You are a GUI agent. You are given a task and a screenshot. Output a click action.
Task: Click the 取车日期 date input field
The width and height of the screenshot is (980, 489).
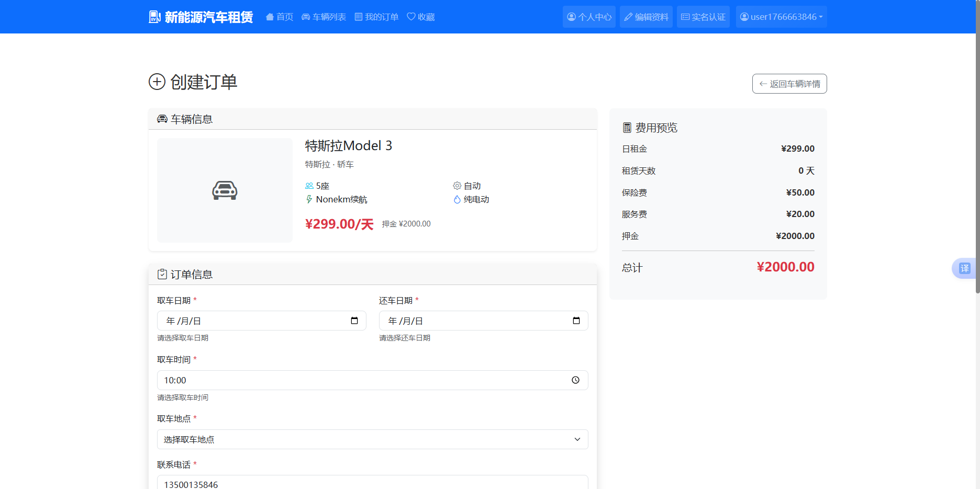(262, 321)
